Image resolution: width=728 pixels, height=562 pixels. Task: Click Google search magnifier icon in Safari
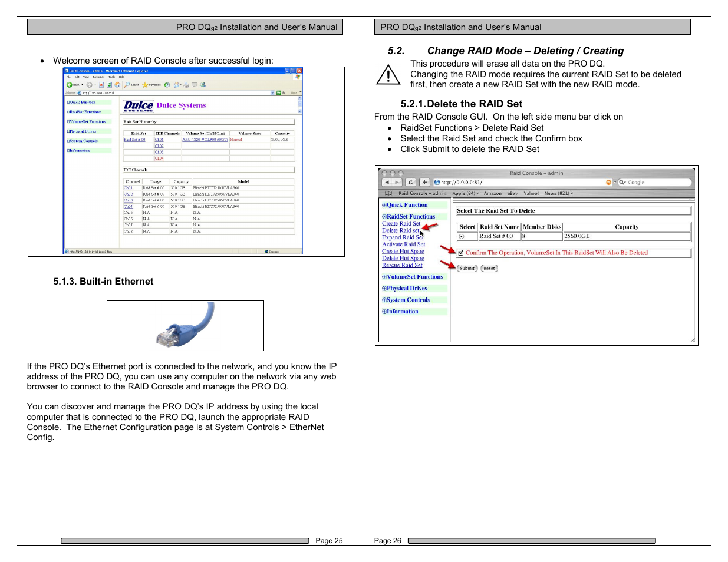(x=622, y=183)
